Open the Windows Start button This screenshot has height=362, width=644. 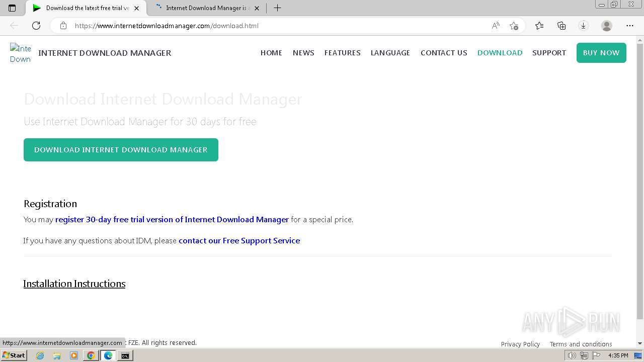point(14,355)
